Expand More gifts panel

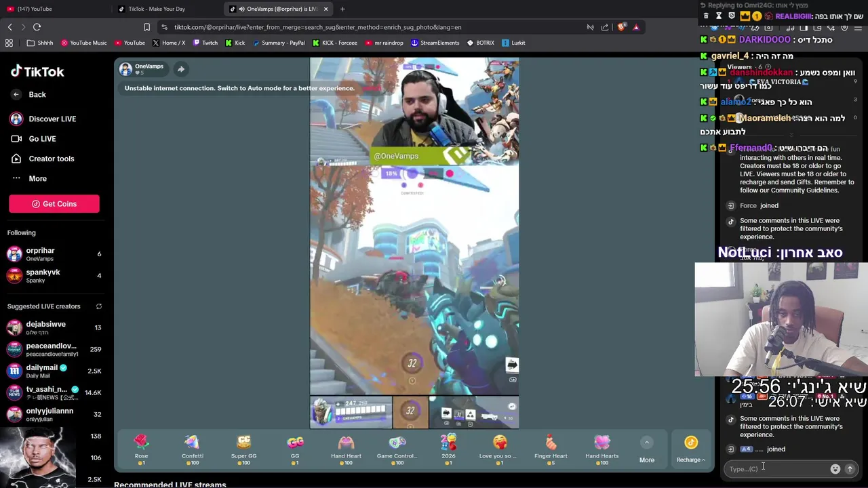pos(647,451)
